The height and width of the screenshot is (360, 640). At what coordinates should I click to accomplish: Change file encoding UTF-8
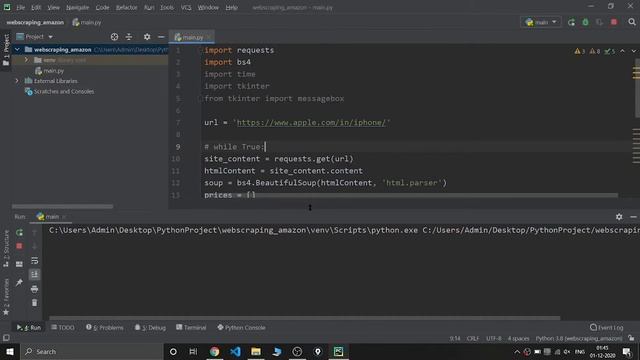click(493, 338)
